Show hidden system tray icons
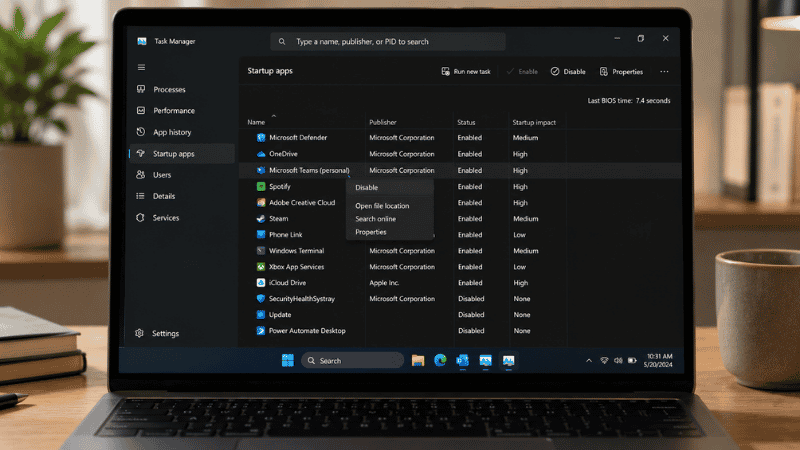The height and width of the screenshot is (450, 800). click(x=589, y=360)
